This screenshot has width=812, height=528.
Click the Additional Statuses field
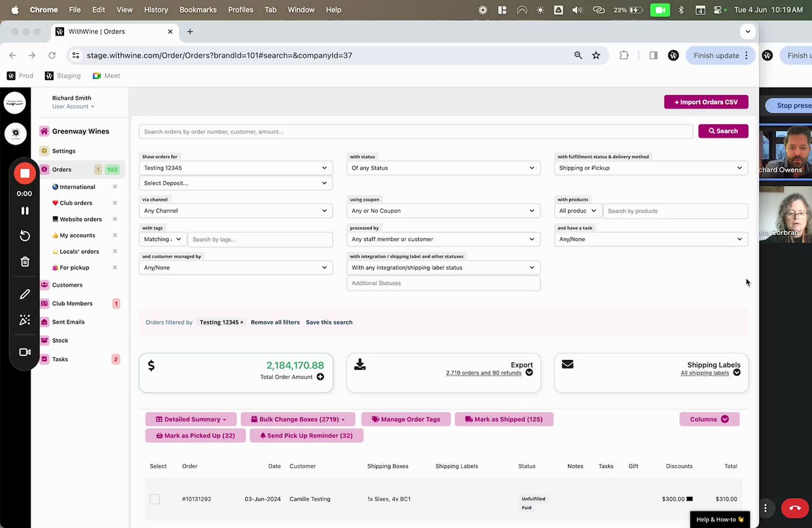443,283
